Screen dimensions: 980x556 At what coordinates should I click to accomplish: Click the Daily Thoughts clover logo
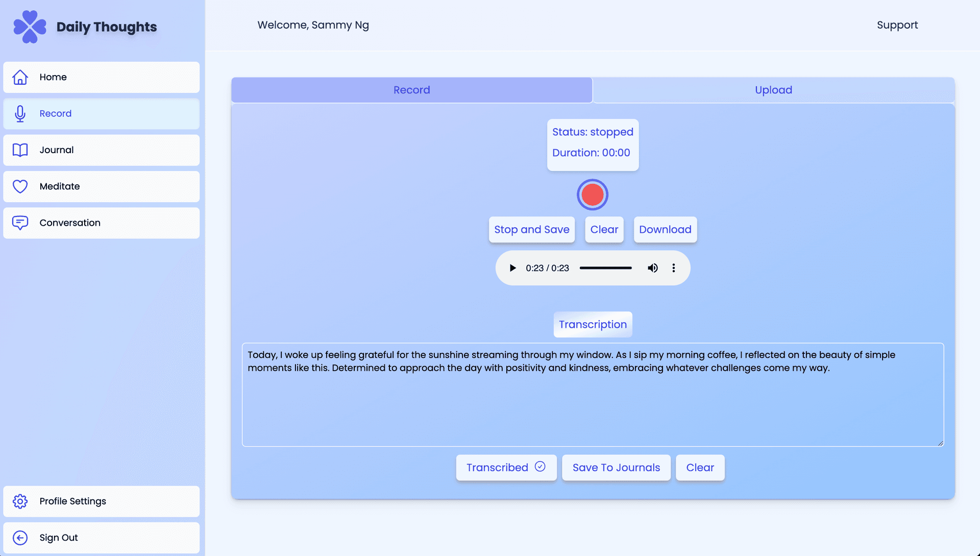pos(30,27)
